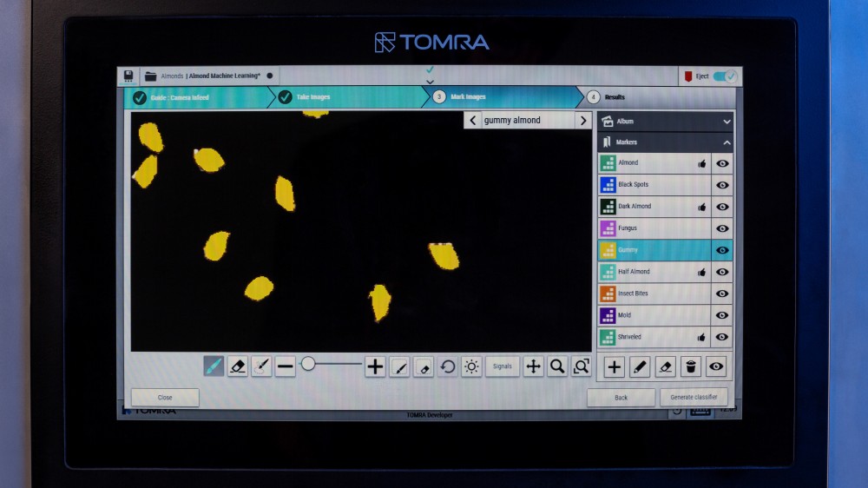
Task: Pick the small pencil draw mode
Action: pyautogui.click(x=399, y=366)
